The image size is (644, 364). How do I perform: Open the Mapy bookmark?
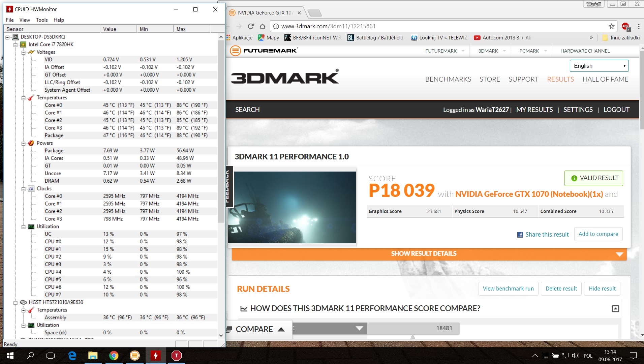[x=269, y=38]
